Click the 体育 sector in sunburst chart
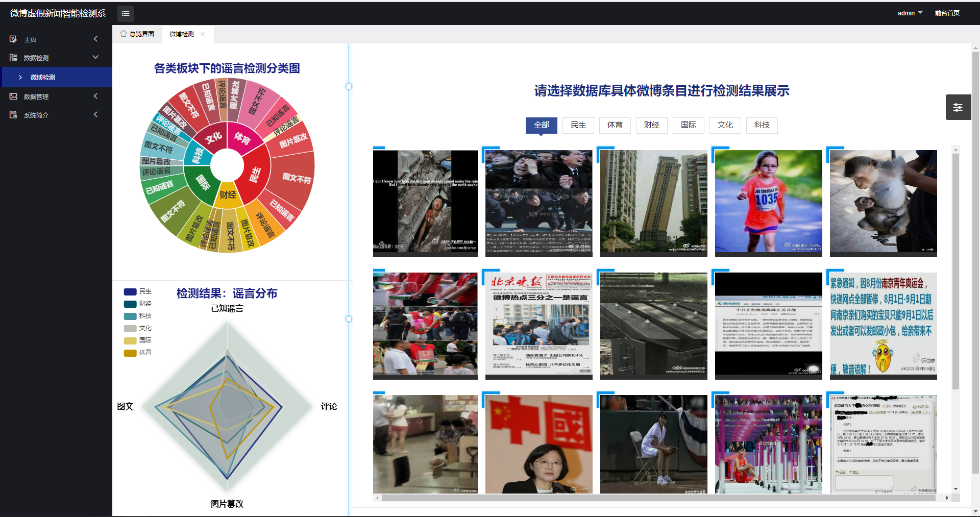 coord(242,138)
